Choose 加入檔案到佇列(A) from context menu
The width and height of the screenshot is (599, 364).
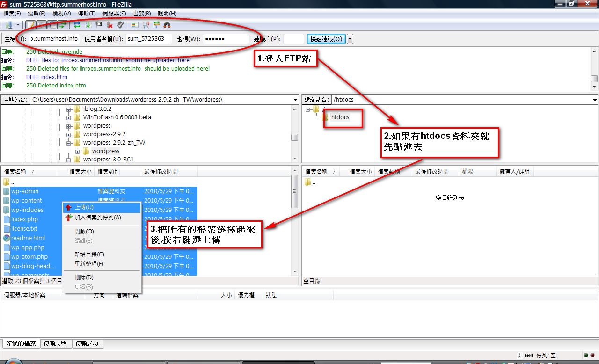(102, 218)
